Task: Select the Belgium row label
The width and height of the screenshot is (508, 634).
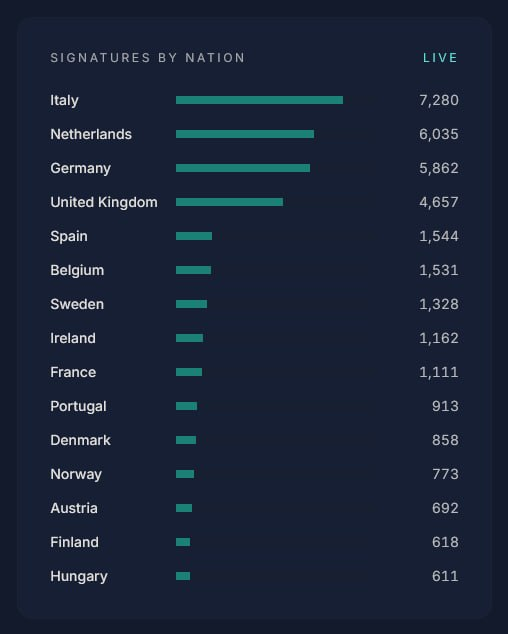Action: point(77,270)
